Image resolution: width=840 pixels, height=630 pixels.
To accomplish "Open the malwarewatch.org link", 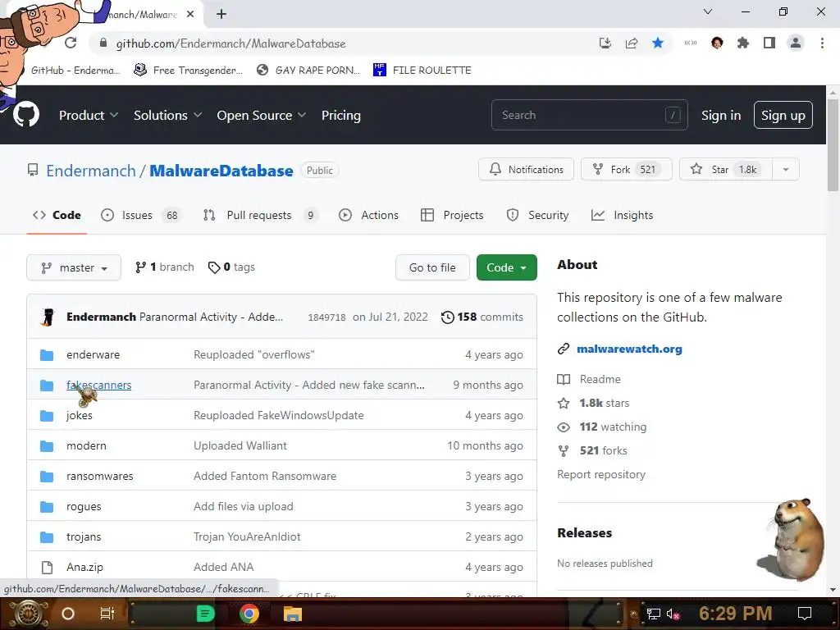I will click(x=629, y=349).
